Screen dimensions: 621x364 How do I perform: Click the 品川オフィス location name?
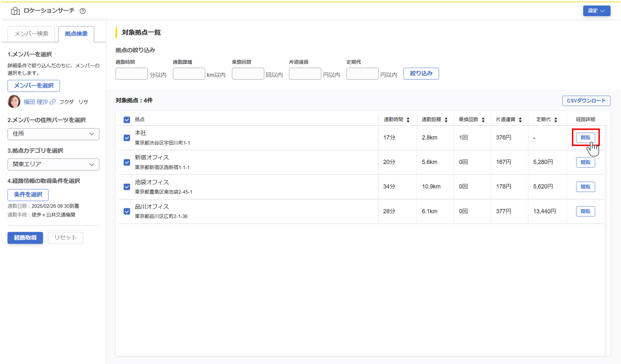(x=152, y=207)
